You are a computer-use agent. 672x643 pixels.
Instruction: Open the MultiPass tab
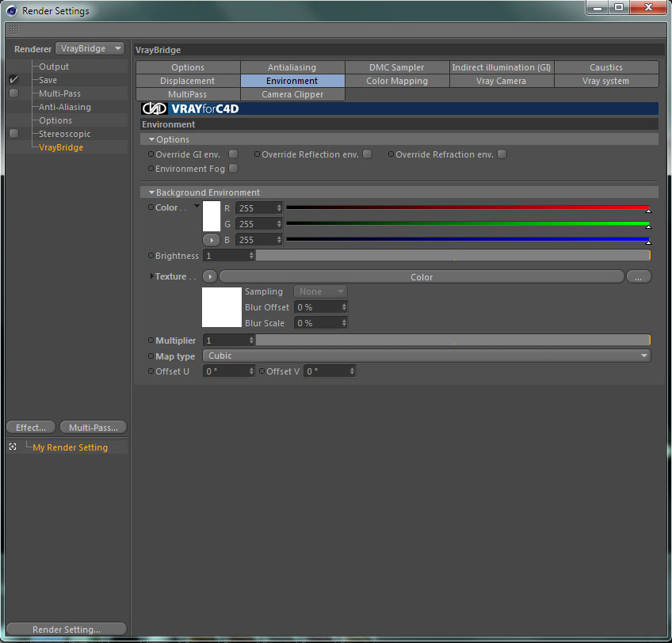188,94
